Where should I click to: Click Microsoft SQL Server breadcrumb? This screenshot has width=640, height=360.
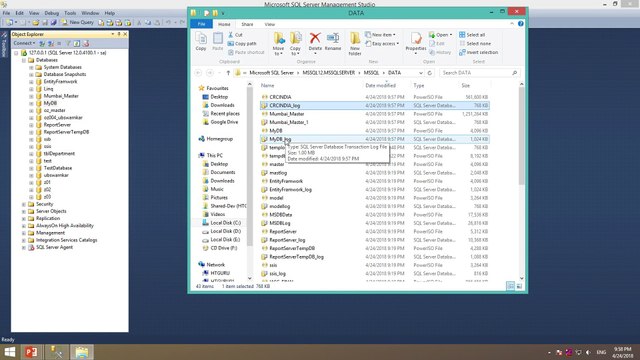coord(271,73)
